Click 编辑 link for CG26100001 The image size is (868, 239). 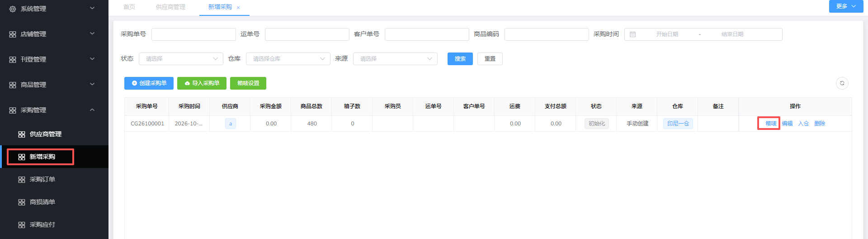[x=787, y=124]
